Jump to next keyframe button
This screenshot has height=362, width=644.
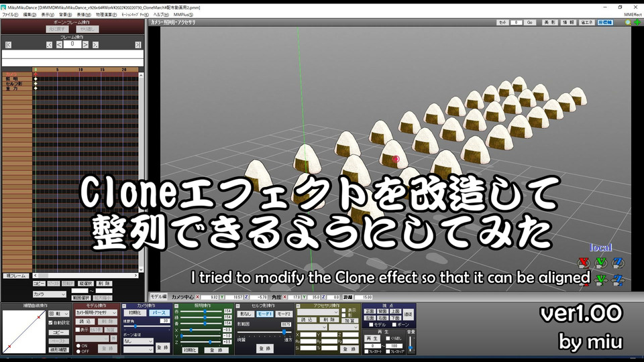pyautogui.click(x=95, y=45)
